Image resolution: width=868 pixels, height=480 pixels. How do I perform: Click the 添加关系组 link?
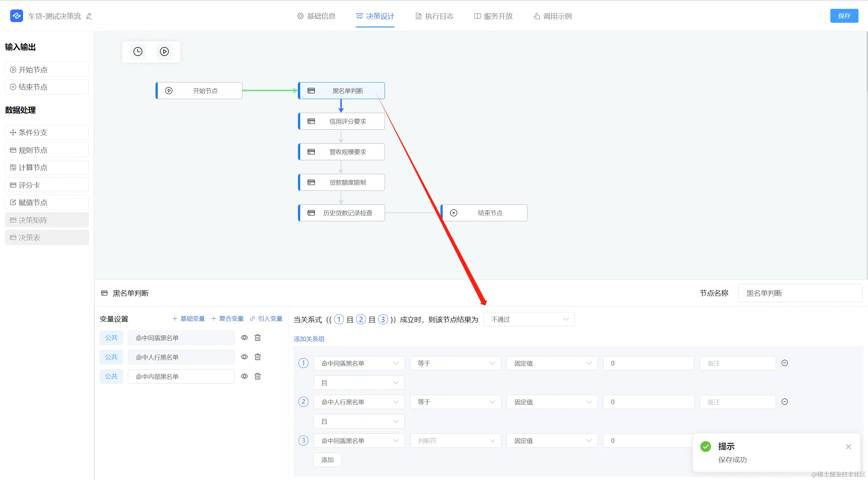(309, 339)
